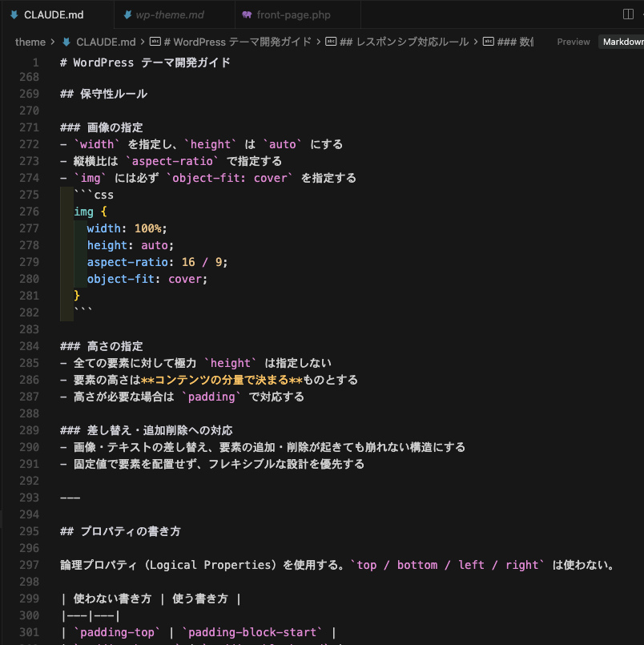Click the split editor layout icon
The width and height of the screenshot is (644, 645).
(x=628, y=14)
